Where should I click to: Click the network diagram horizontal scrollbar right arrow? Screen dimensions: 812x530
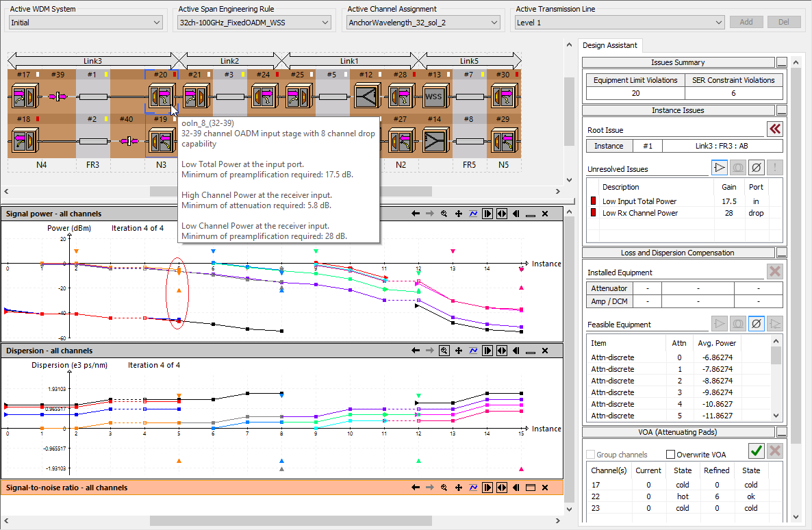click(558, 191)
